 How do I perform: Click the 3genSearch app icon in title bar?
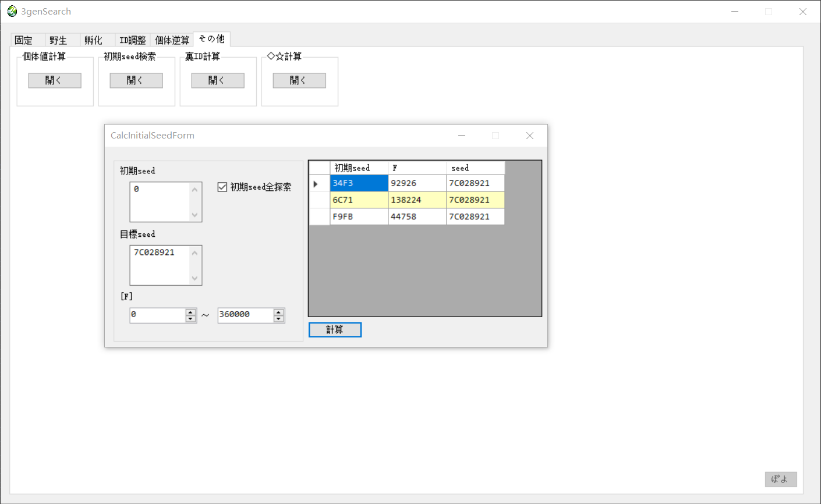12,11
